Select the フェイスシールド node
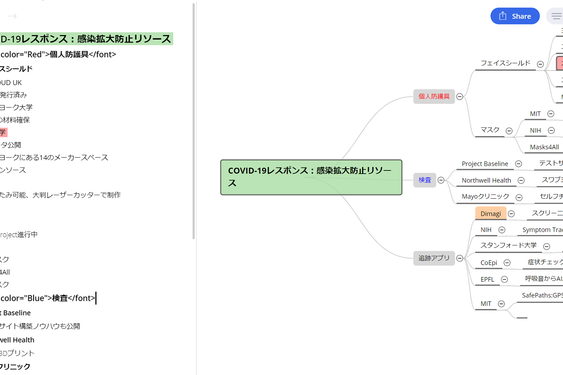Viewport: 563px width, 375px height. [505, 63]
